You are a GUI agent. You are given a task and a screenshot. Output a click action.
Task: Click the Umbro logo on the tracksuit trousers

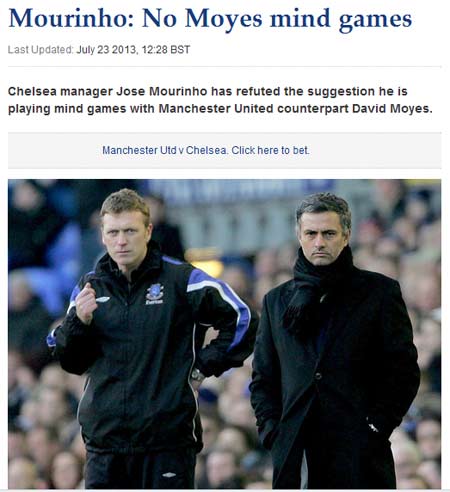tap(169, 475)
